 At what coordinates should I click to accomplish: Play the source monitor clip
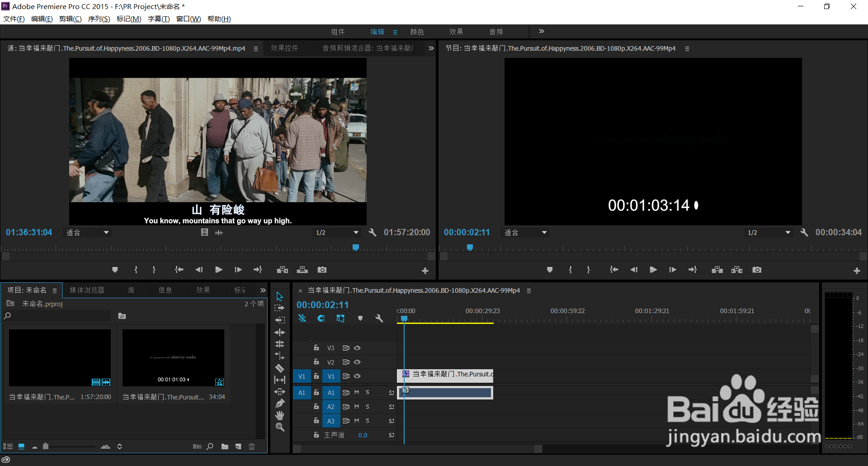click(x=219, y=270)
